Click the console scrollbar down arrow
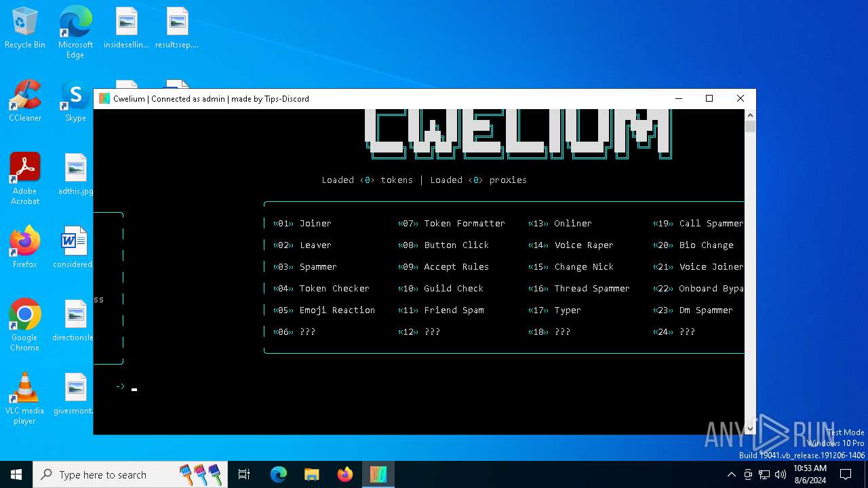This screenshot has height=488, width=868. pos(750,428)
